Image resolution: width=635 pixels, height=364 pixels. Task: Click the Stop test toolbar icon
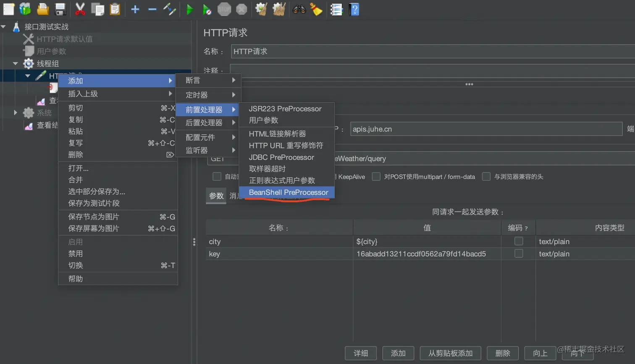224,9
